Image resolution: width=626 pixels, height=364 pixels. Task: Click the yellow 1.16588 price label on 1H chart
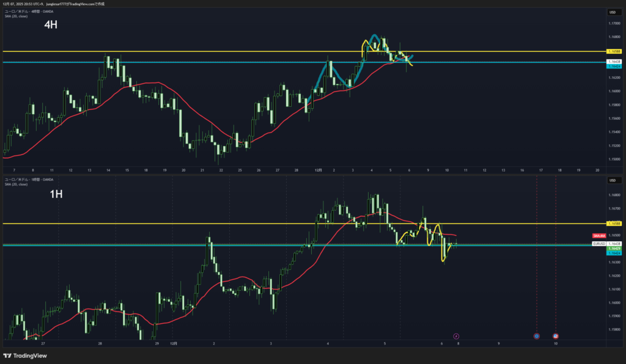pos(613,224)
